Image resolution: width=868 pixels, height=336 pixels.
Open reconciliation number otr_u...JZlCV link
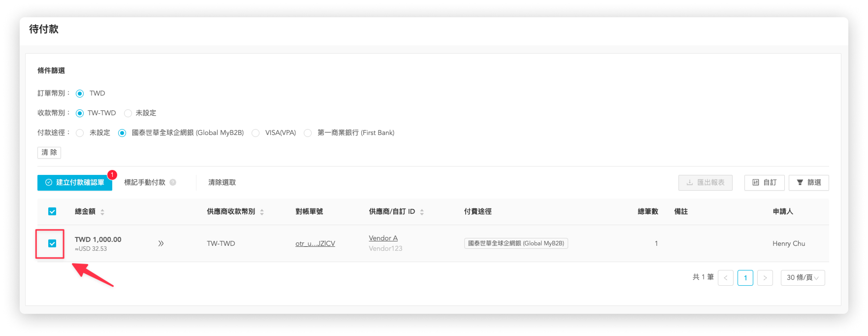click(x=315, y=243)
